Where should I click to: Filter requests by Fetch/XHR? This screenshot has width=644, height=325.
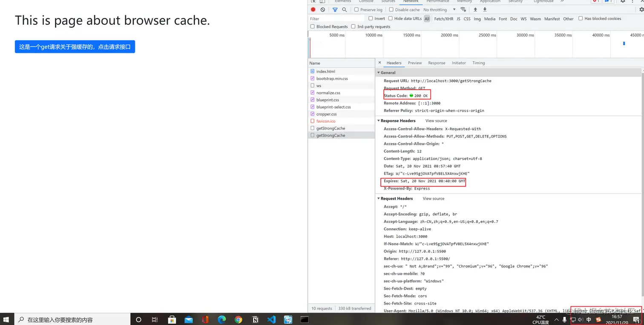coord(444,19)
